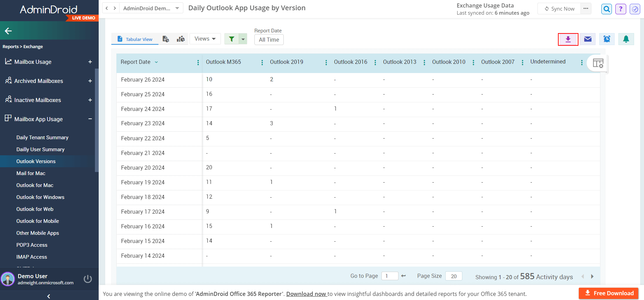The height and width of the screenshot is (300, 644).
Task: Collapse the Mailbox App Usage section
Action: coord(90,119)
